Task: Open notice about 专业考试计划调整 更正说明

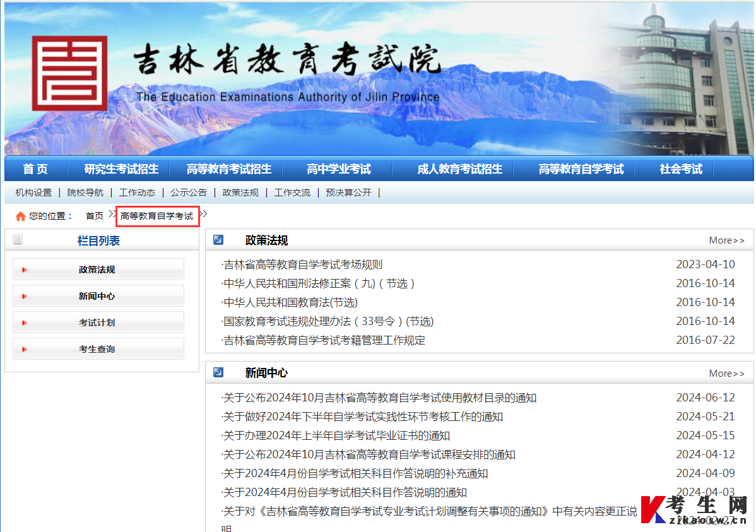Action: coord(429,511)
